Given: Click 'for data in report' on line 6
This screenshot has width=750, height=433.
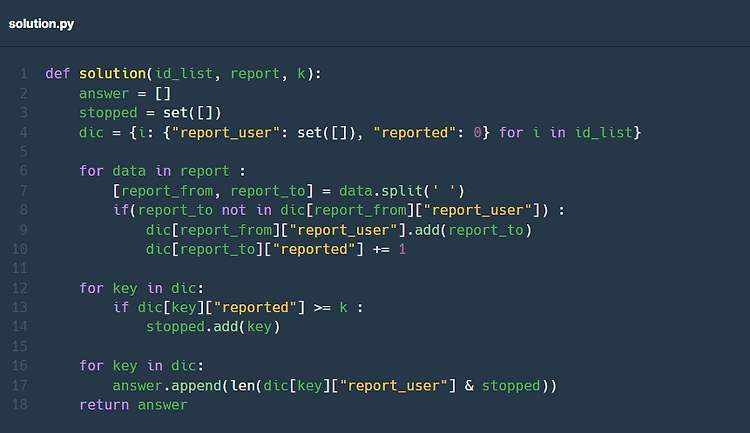Looking at the screenshot, I should [154, 171].
